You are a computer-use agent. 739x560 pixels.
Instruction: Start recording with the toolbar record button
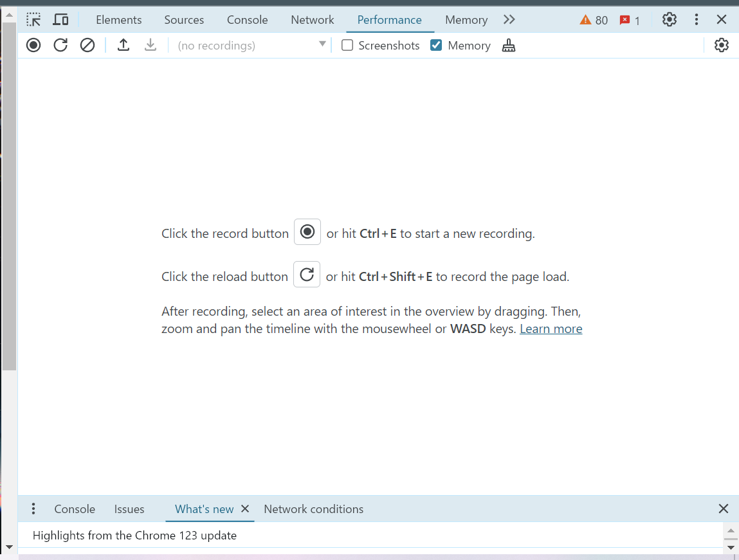coord(33,46)
